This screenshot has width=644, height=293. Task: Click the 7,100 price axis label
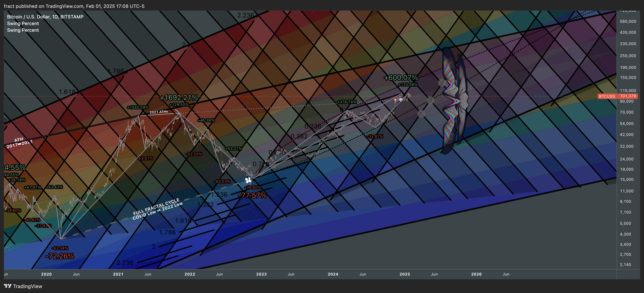point(626,212)
